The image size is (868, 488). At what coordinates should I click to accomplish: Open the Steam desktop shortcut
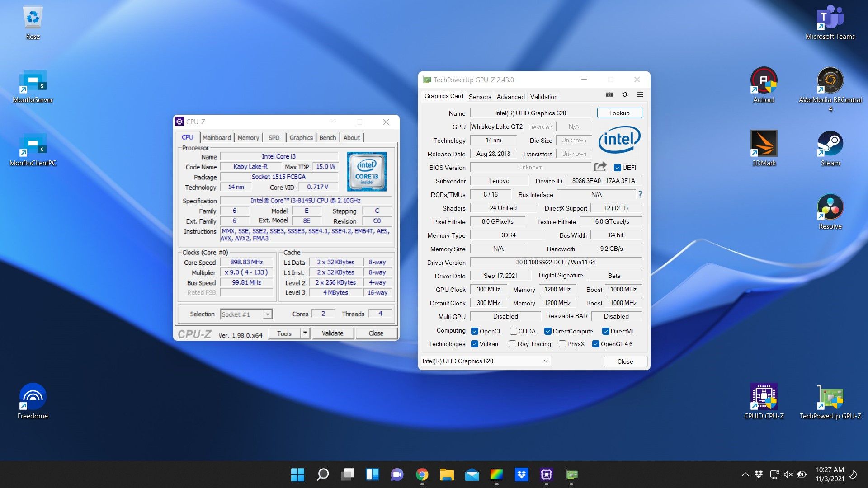(x=830, y=149)
